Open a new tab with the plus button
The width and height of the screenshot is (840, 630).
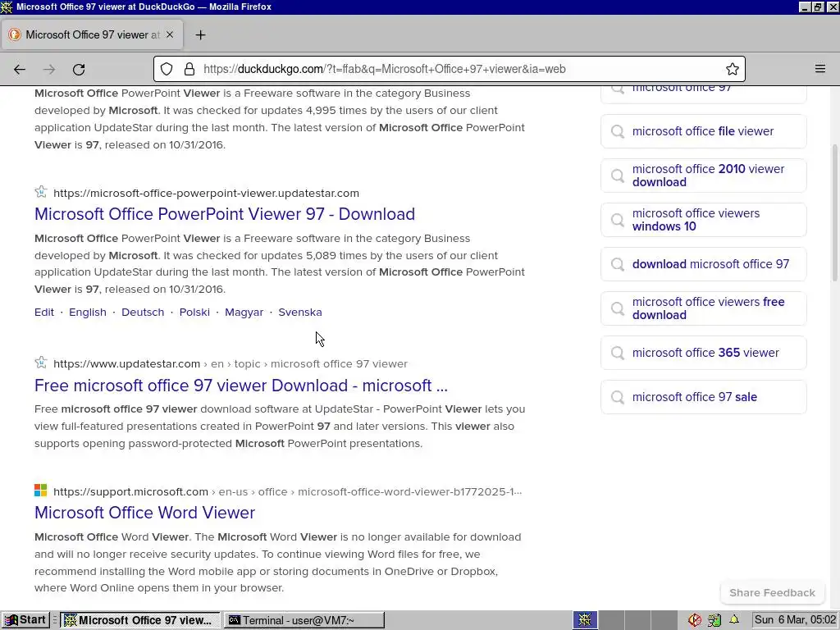coord(200,34)
